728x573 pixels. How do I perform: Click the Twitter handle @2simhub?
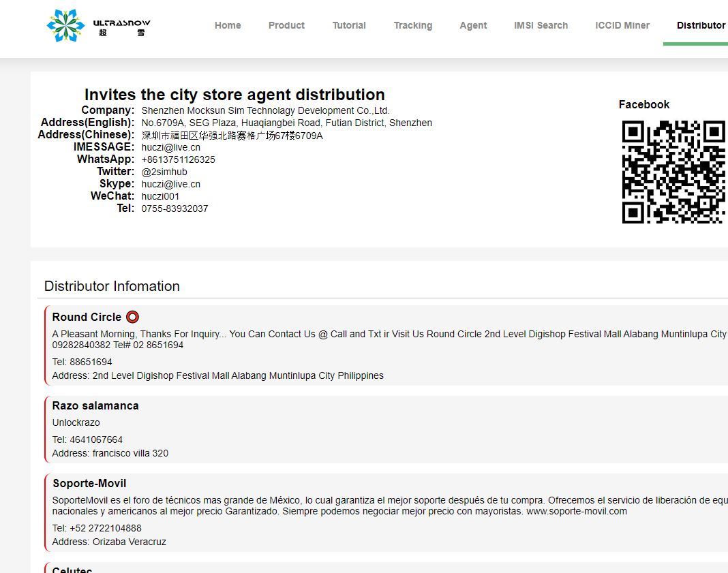[x=164, y=172]
